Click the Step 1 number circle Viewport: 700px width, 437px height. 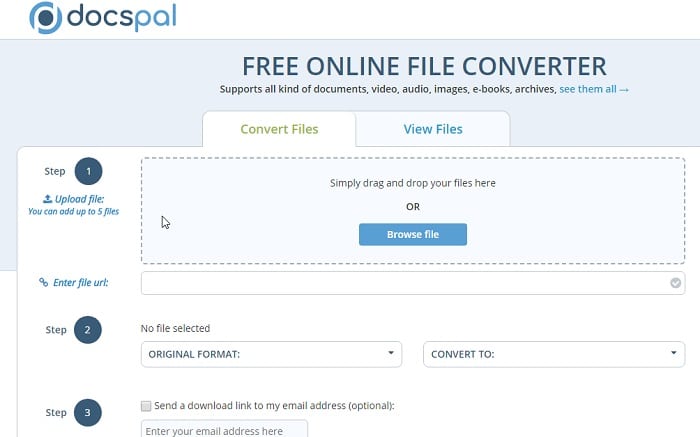(x=88, y=171)
